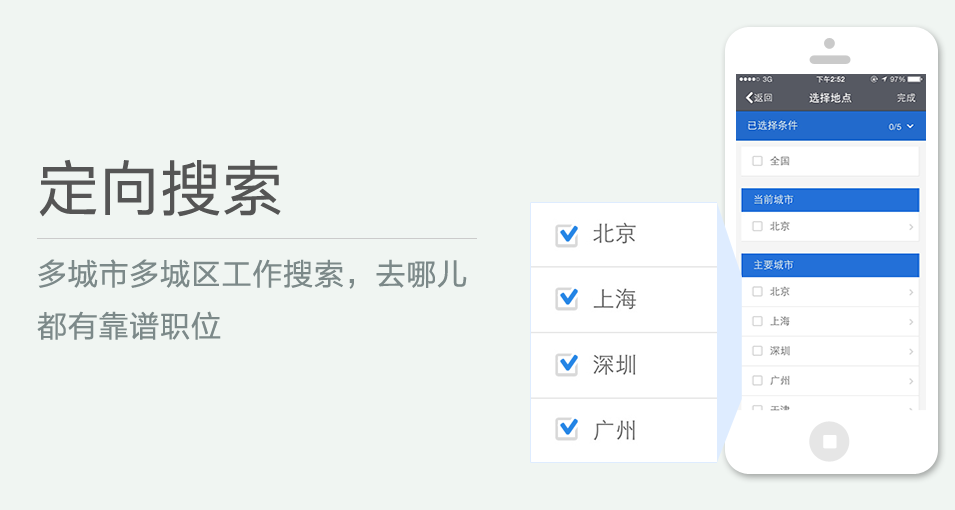Screen dimensions: 955x510
Task: Click the 选择地点 title text
Action: tap(830, 98)
